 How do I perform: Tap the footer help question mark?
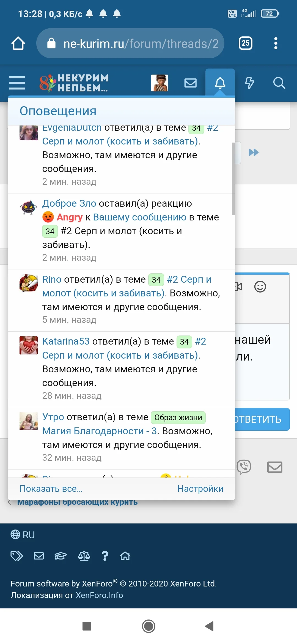pyautogui.click(x=105, y=556)
